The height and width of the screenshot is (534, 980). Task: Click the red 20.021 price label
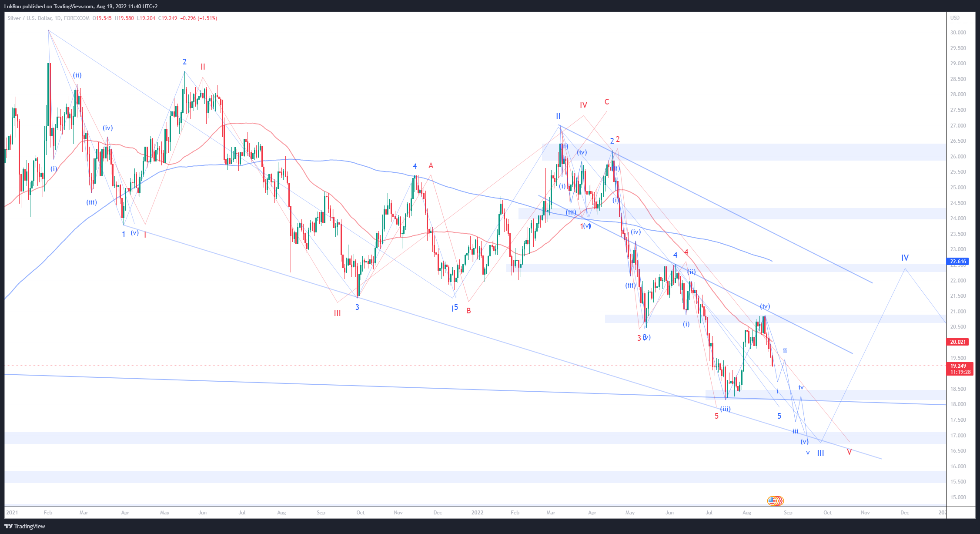coord(958,342)
